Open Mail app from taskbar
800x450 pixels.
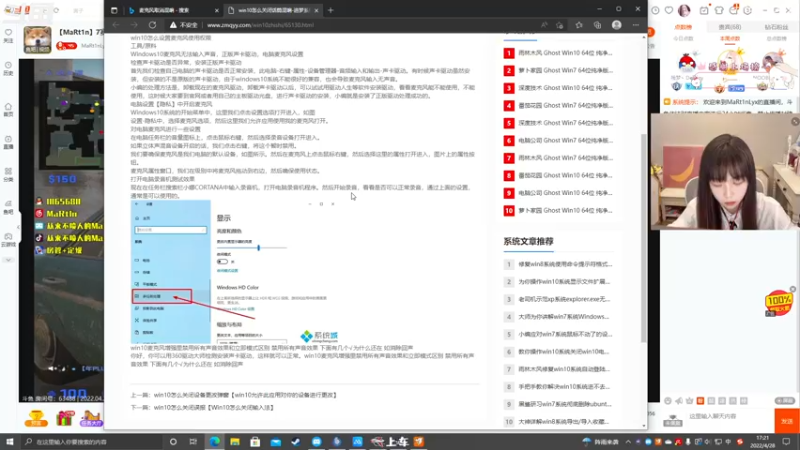pos(276,441)
